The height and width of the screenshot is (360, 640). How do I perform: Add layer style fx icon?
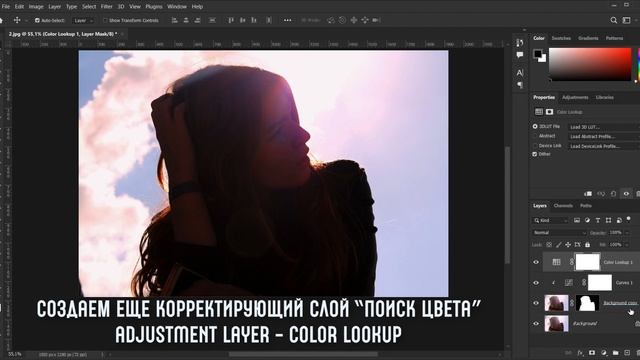580,353
